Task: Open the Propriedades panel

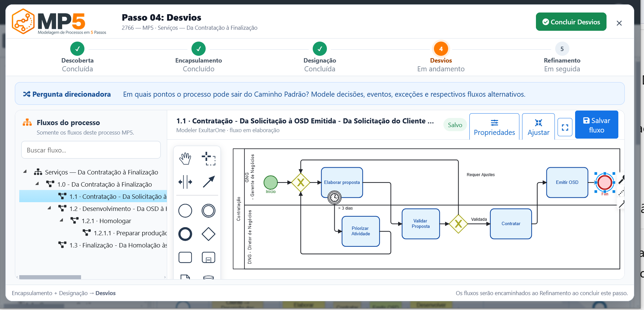Action: point(494,127)
